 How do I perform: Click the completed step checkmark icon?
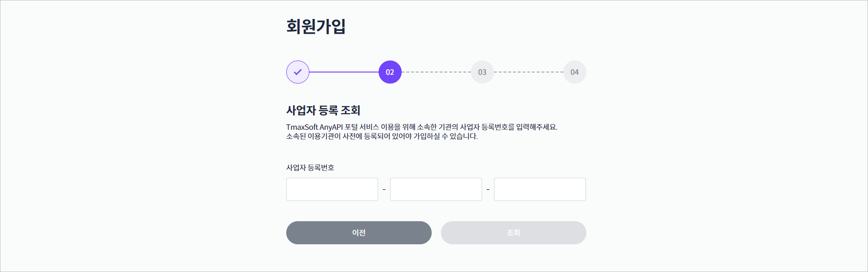pyautogui.click(x=298, y=72)
